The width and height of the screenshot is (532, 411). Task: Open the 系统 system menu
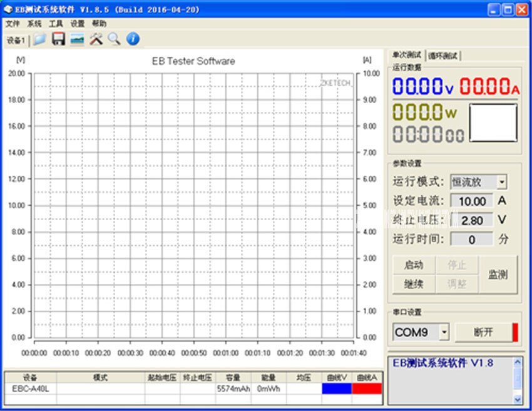[x=34, y=23]
